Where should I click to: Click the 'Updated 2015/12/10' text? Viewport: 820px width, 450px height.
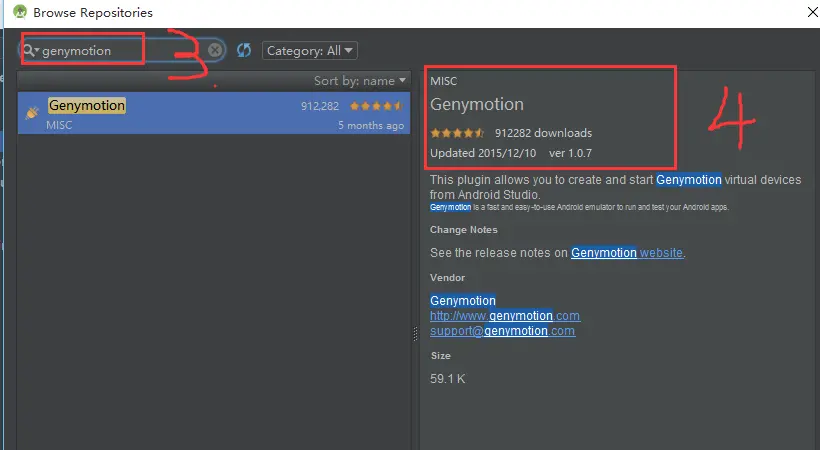pyautogui.click(x=483, y=153)
